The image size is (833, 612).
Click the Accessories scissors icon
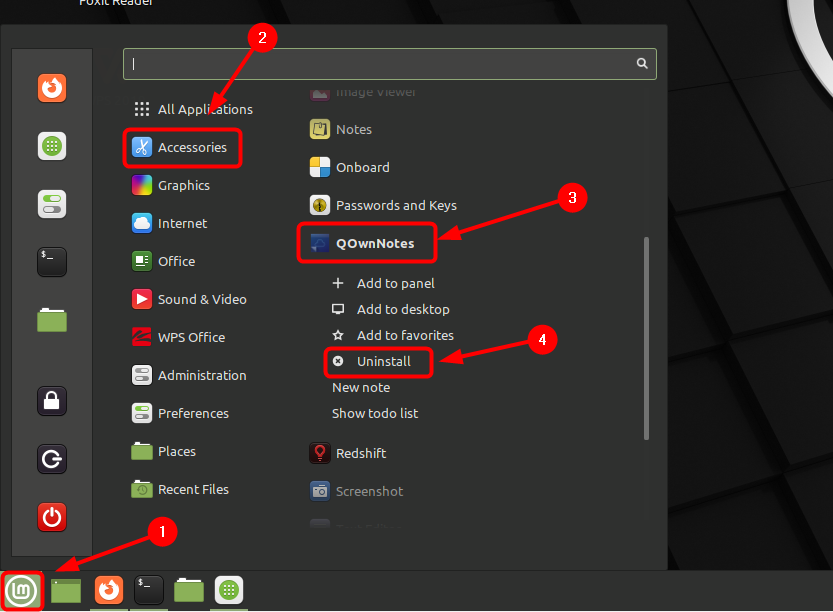tap(142, 147)
